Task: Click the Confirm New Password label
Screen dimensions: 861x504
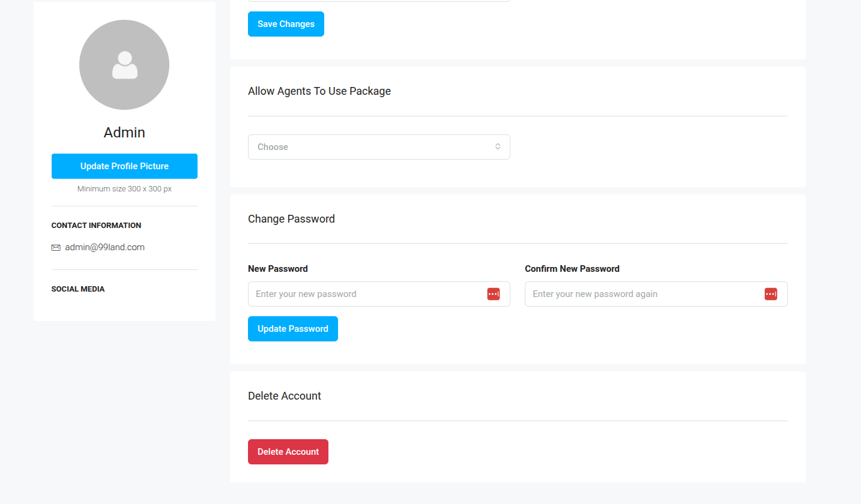Action: tap(572, 269)
